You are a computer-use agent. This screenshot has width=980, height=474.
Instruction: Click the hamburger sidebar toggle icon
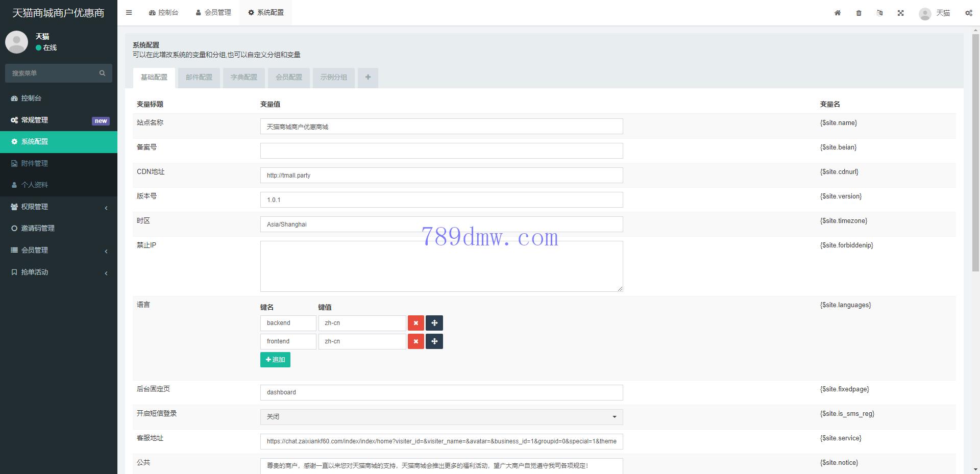pos(129,13)
